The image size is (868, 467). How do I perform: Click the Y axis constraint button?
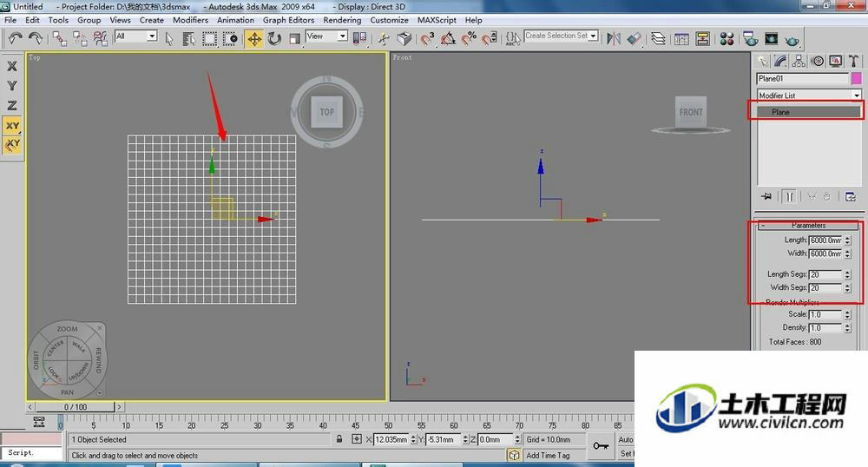[11, 86]
